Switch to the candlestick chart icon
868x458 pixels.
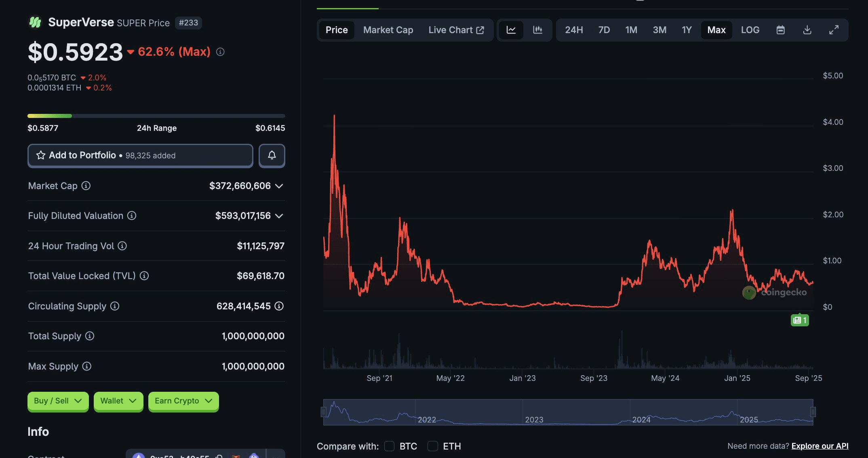pos(537,30)
